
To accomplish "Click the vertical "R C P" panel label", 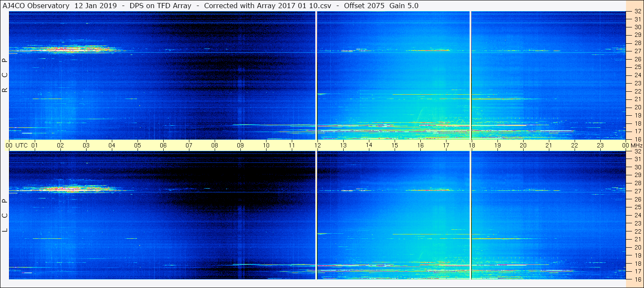I will click(x=5, y=75).
